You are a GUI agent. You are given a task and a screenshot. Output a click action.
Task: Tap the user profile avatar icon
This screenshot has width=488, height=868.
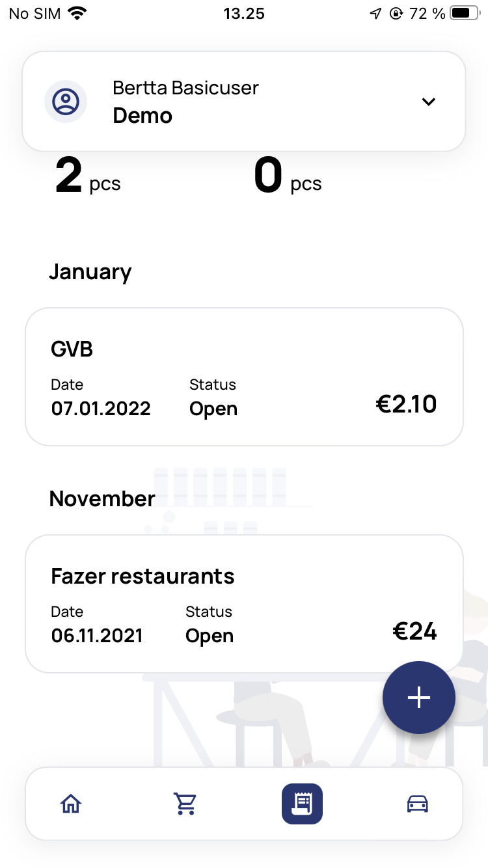[66, 102]
